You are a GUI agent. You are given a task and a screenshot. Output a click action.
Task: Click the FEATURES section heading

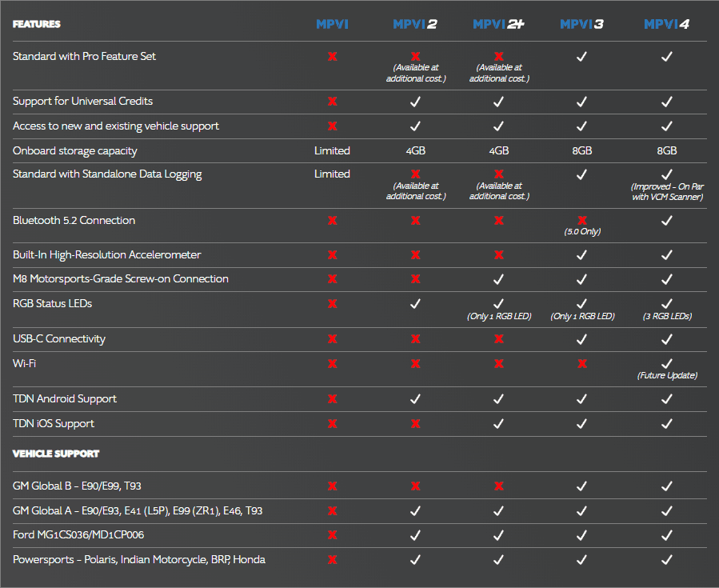(x=37, y=24)
